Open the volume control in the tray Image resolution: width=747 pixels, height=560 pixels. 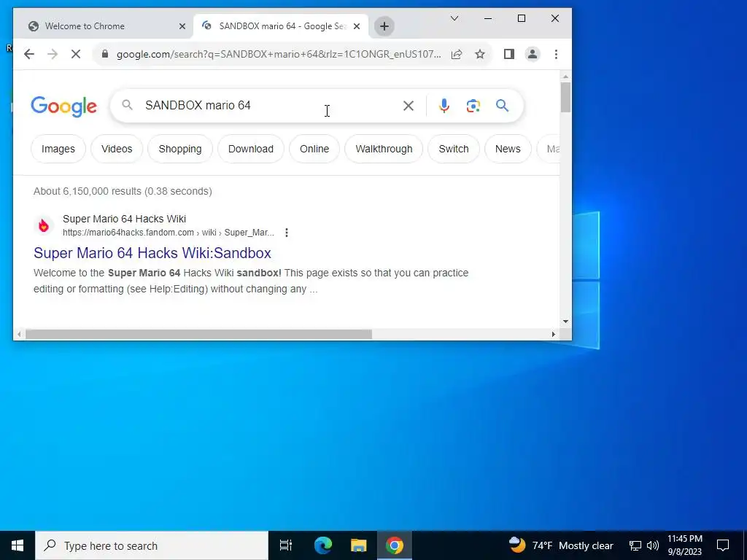(653, 545)
